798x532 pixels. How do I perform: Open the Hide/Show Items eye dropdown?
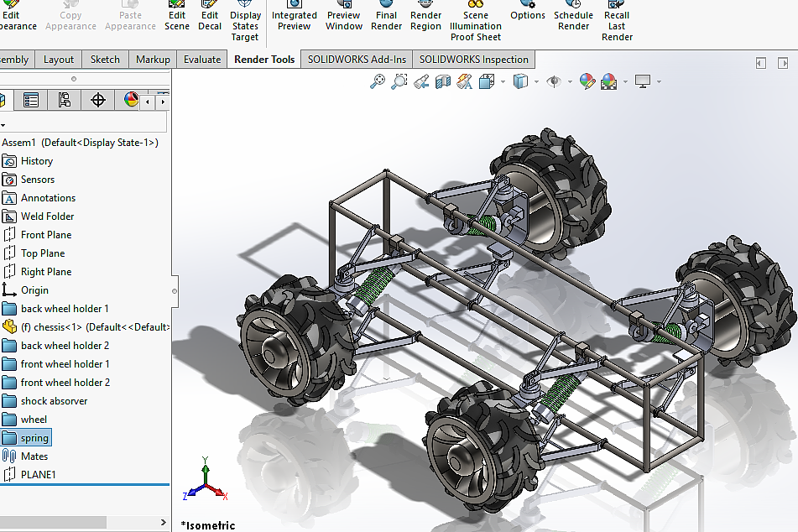click(569, 82)
